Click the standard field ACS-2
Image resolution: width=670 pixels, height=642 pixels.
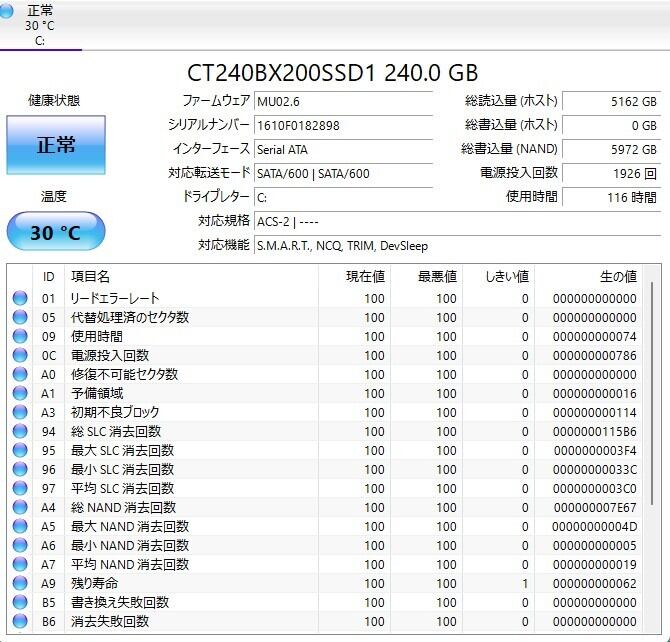click(458, 222)
